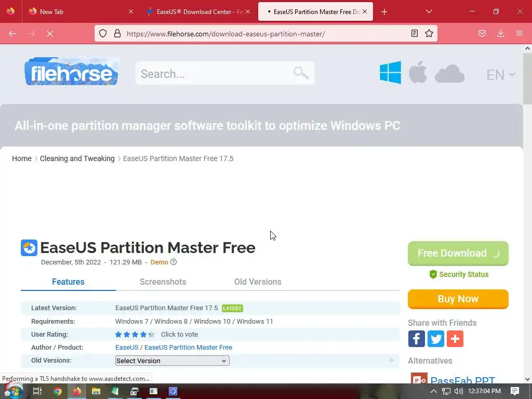Image resolution: width=532 pixels, height=399 pixels.
Task: Click the green LATEST badge
Action: point(232,308)
